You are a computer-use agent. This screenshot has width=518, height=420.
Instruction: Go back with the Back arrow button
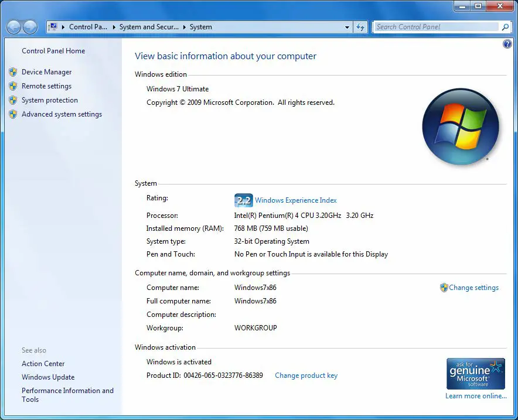point(14,28)
